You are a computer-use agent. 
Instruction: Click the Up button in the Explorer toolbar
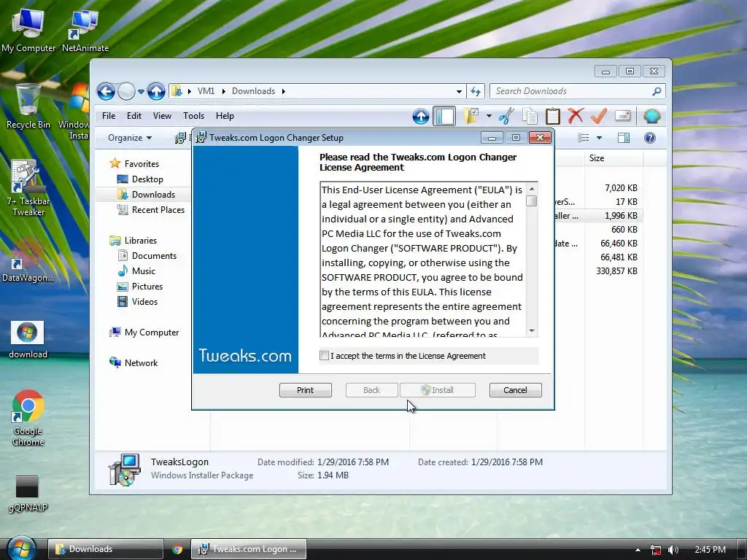pos(421,116)
